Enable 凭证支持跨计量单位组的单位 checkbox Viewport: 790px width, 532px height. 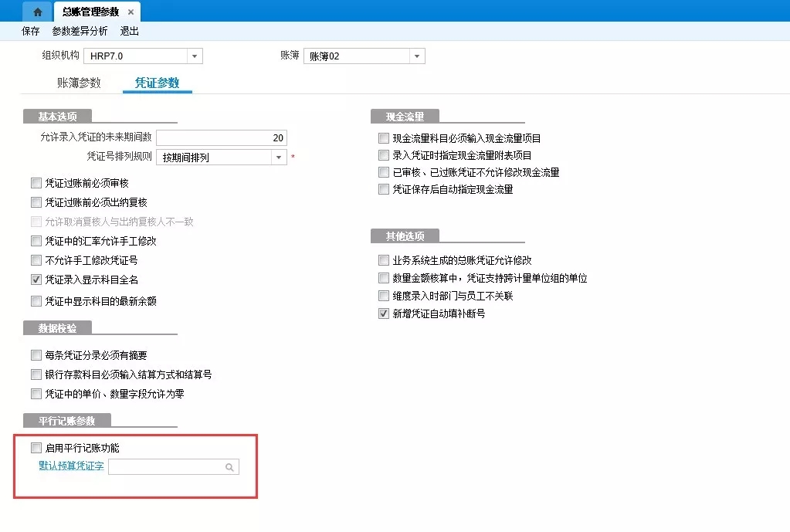coord(384,278)
